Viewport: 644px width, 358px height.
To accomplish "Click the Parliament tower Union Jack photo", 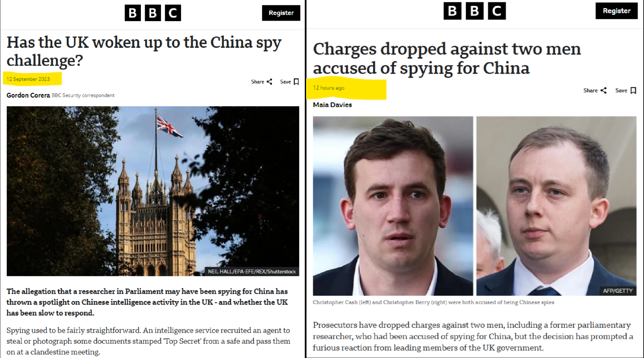I will tap(153, 191).
